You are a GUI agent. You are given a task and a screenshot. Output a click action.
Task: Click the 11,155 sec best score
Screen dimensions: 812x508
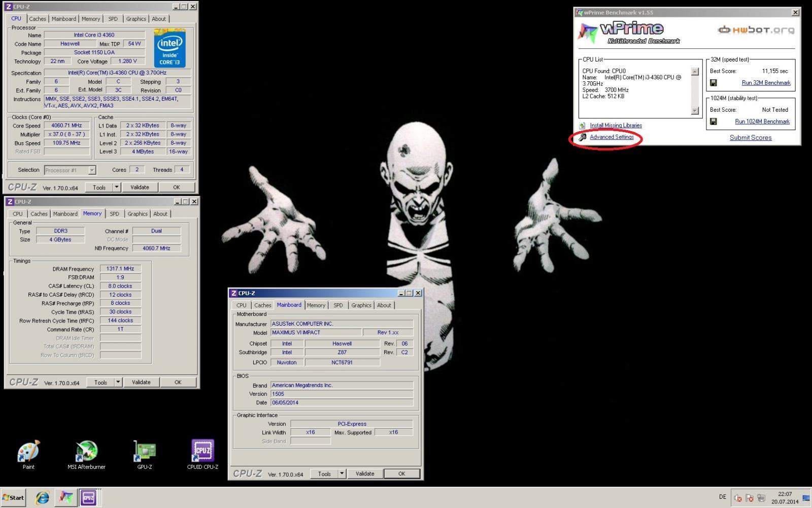tap(775, 71)
